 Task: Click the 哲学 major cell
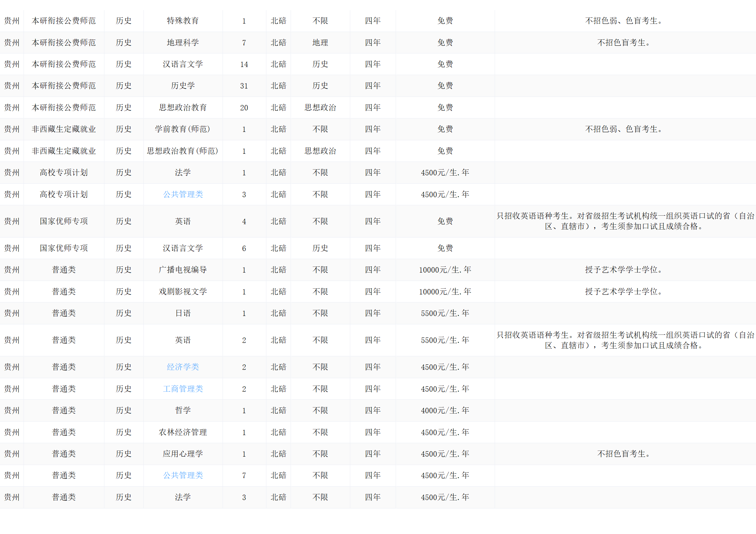point(183,411)
